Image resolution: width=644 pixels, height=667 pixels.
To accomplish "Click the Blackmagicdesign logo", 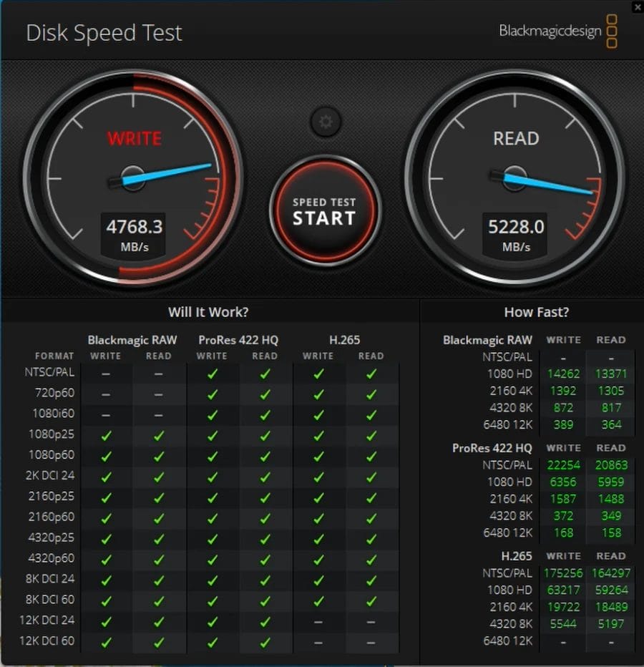I will pos(550,32).
